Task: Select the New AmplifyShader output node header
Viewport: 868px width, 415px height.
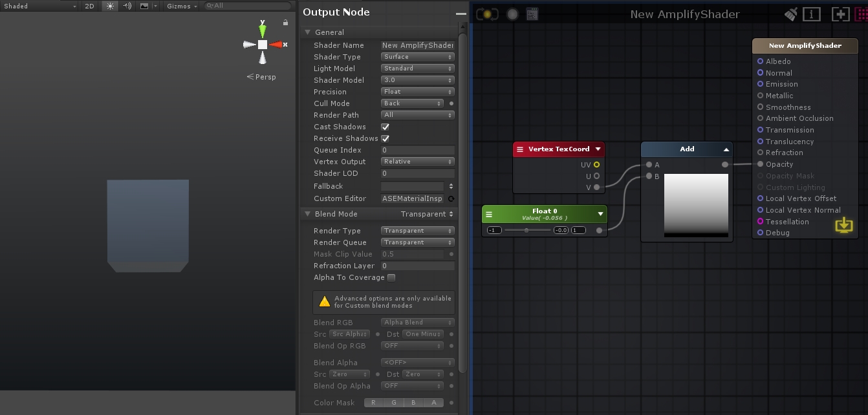Action: pos(805,46)
